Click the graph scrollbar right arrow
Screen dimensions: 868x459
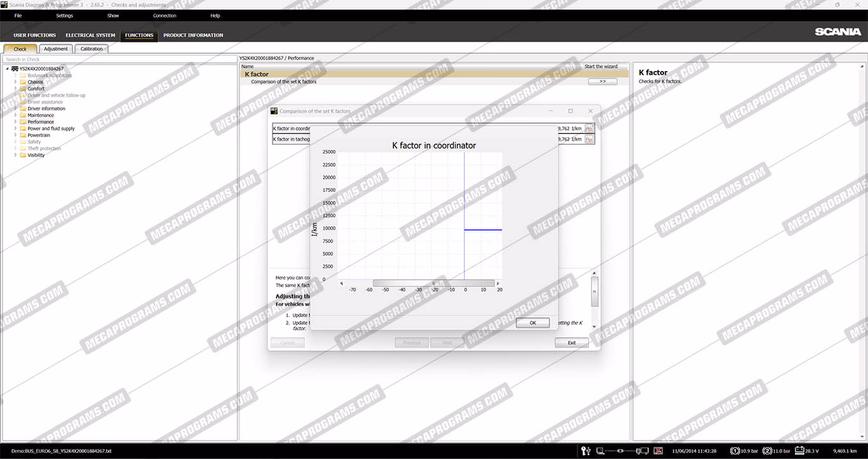pyautogui.click(x=498, y=283)
